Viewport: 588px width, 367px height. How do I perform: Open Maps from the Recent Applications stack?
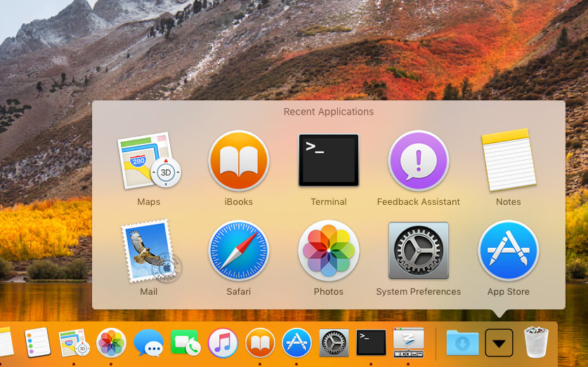(149, 161)
